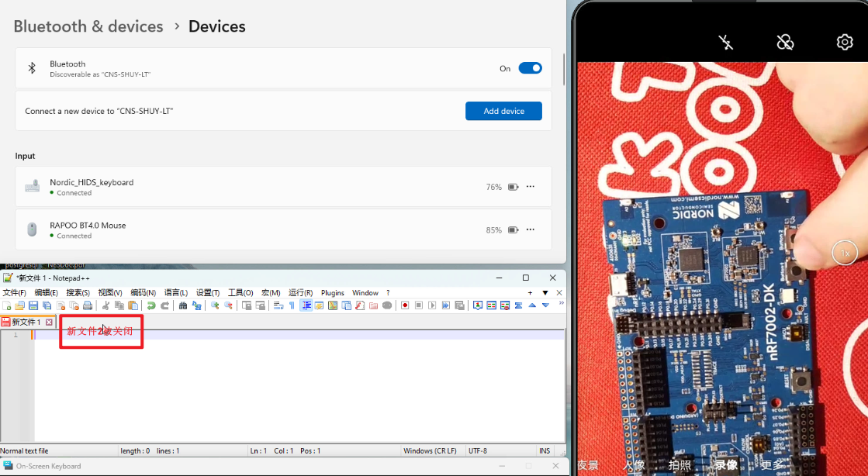This screenshot has height=476, width=868.
Task: Show all characters pilcrow icon
Action: click(292, 305)
